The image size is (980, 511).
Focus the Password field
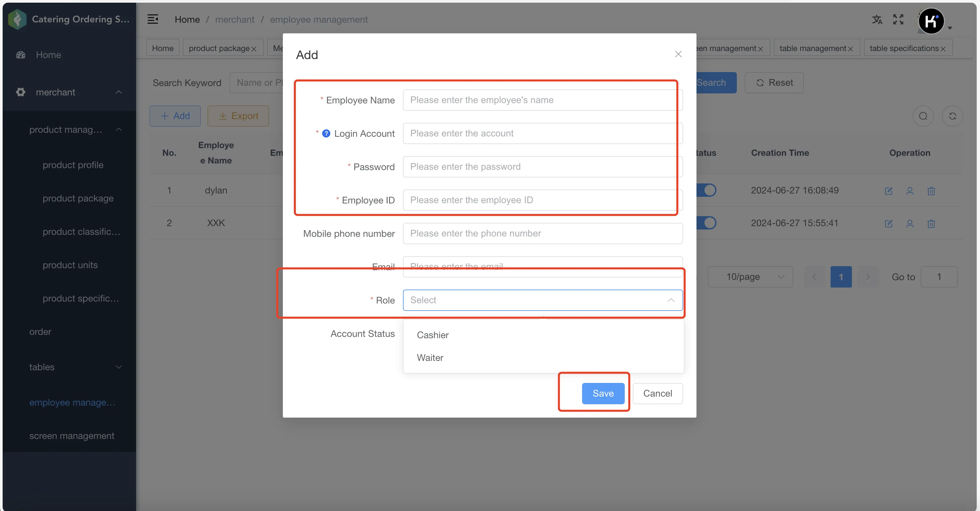click(542, 167)
